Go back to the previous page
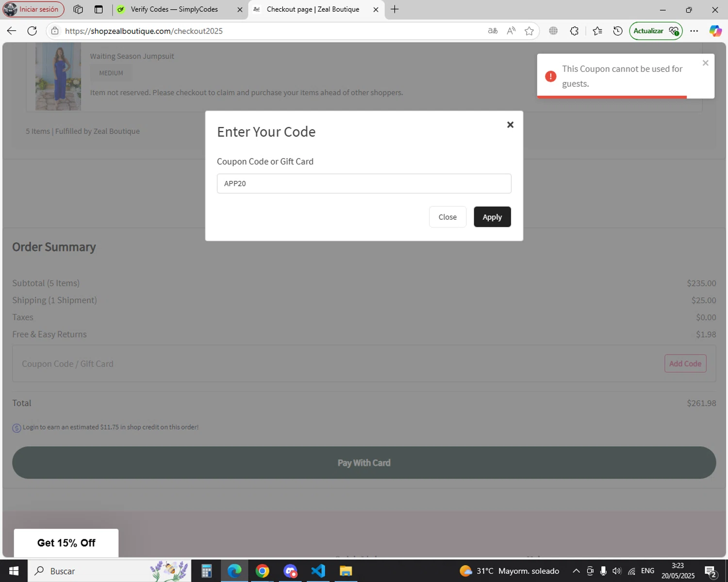This screenshot has height=582, width=728. 12,31
